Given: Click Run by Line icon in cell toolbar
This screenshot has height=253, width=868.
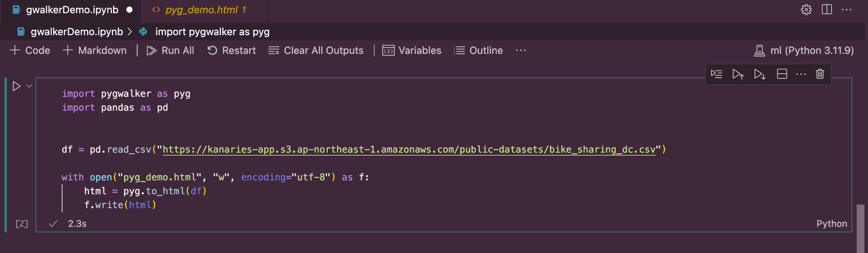Looking at the screenshot, I should (716, 74).
